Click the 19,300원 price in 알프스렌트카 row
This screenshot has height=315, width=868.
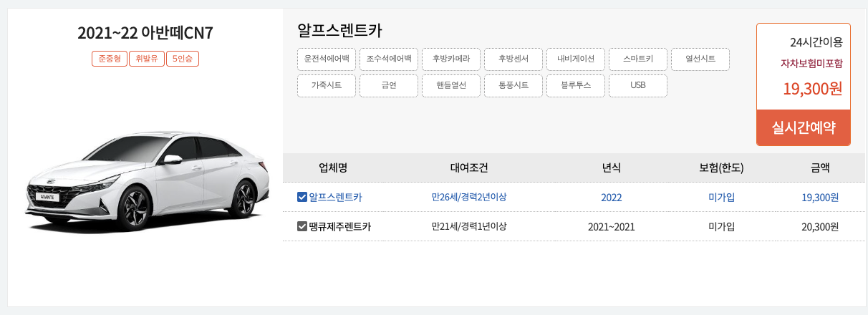coord(820,197)
